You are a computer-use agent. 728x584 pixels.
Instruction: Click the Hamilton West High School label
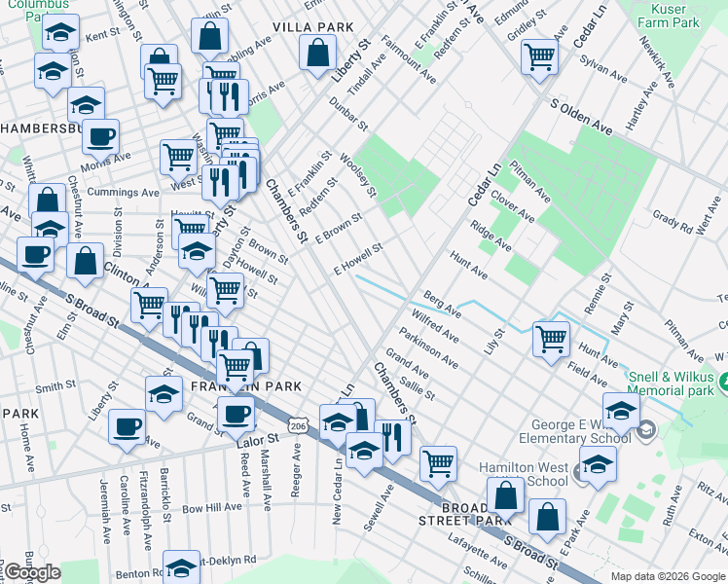524,474
